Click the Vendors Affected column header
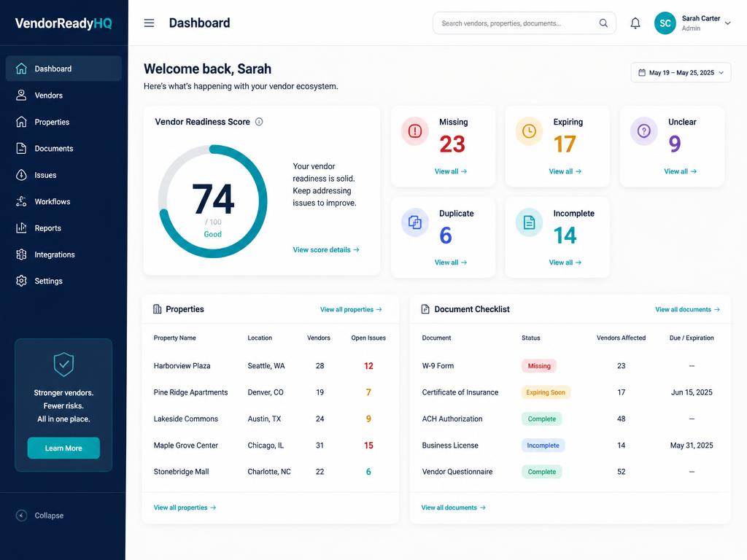Screen dimensions: 747x560 622,338
